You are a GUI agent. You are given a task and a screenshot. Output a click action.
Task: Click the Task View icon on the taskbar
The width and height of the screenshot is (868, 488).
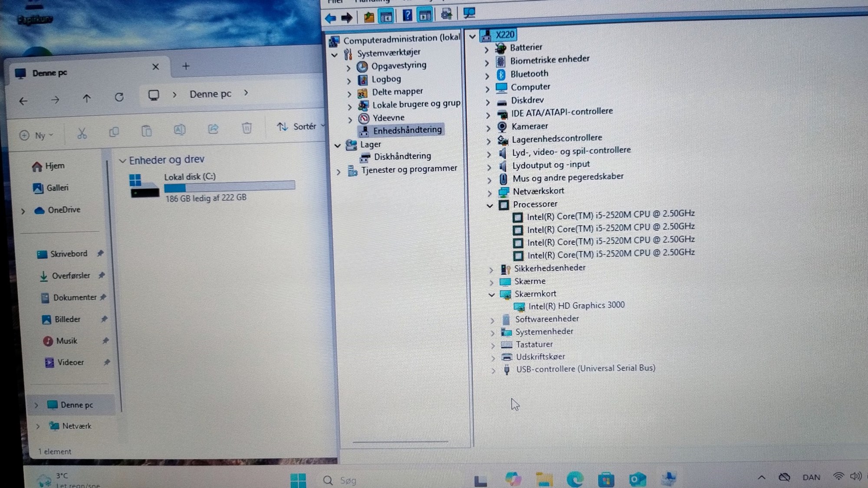pos(481,480)
